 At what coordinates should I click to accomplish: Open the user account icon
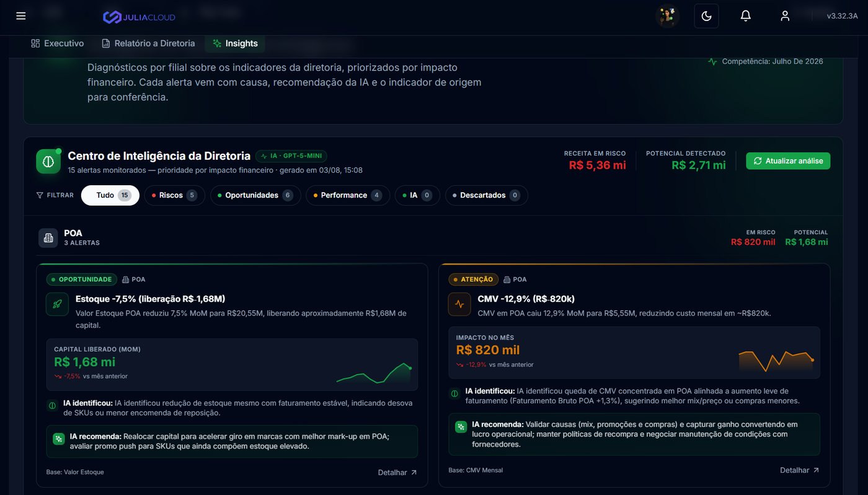785,16
